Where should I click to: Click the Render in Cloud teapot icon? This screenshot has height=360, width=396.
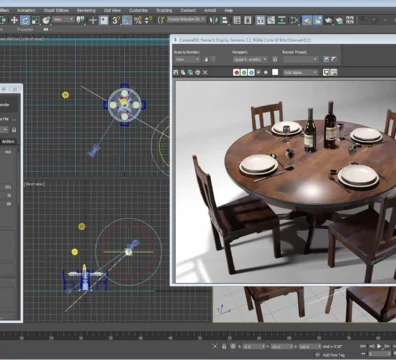pyautogui.click(x=339, y=20)
